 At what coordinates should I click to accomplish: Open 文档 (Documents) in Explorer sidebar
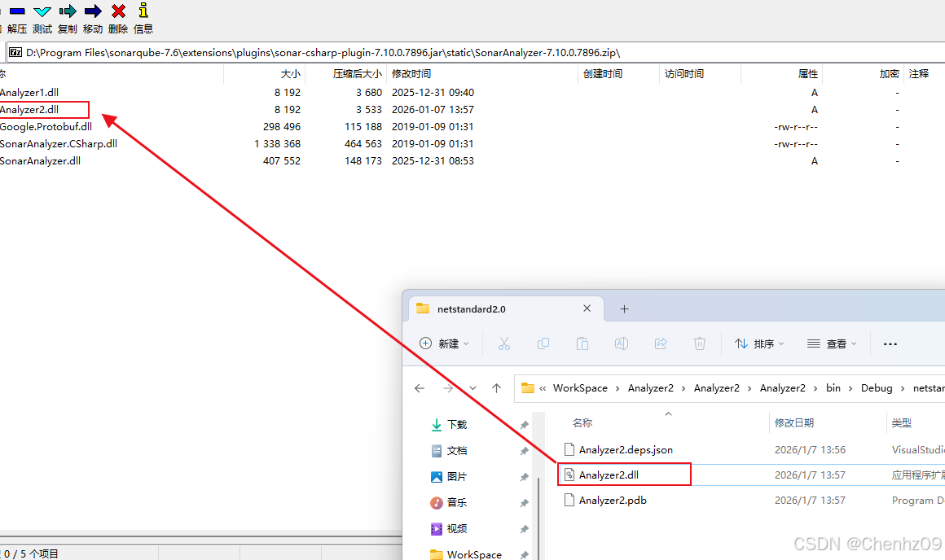pos(449,451)
